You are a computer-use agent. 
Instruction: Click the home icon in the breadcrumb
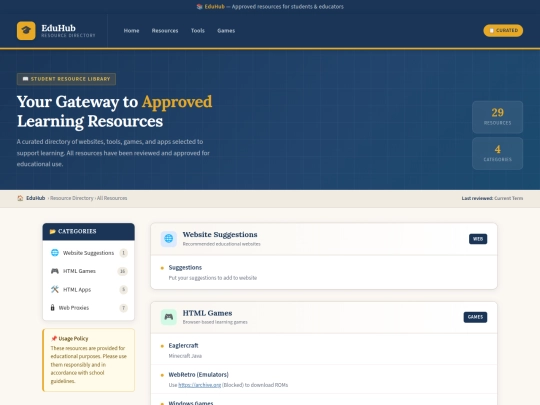(20, 198)
